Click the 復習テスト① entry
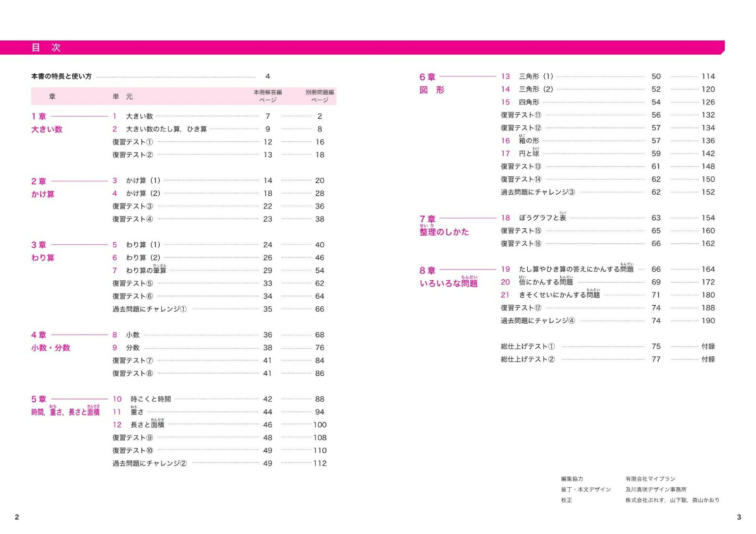Screen dimensions: 756x534 133,142
